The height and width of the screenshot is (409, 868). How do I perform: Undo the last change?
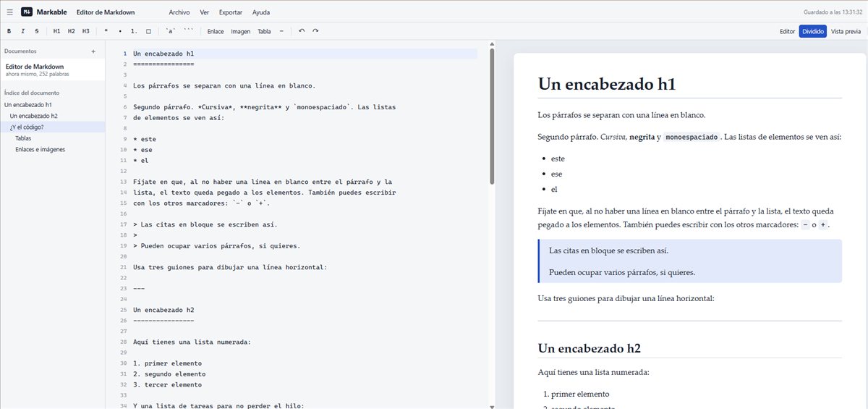point(302,31)
